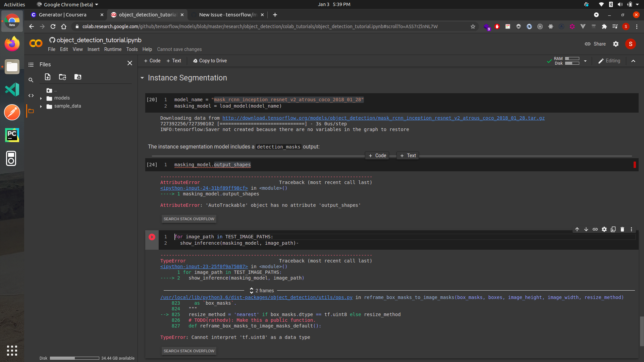The image size is (644, 362).
Task: Upload a file to session storage
Action: point(47,77)
